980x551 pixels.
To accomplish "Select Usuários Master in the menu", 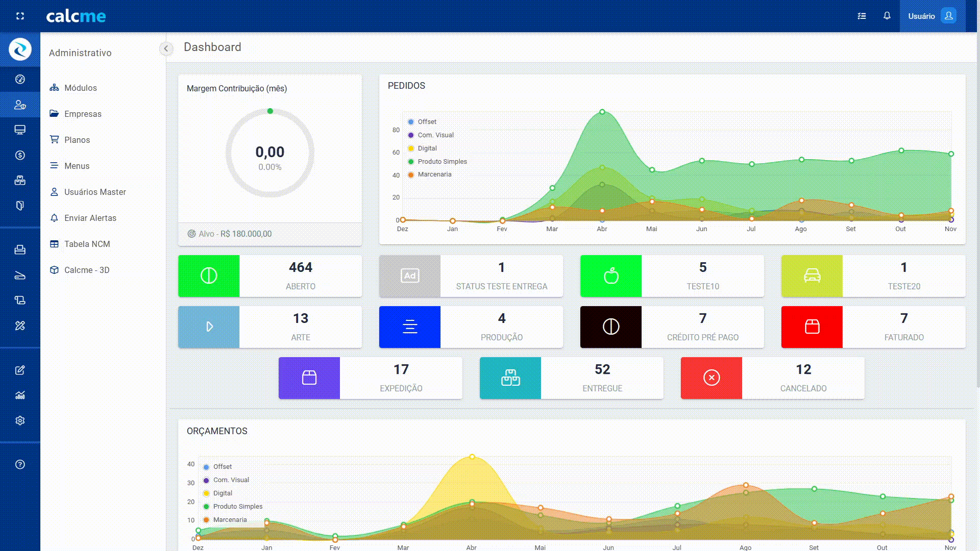I will coord(95,192).
